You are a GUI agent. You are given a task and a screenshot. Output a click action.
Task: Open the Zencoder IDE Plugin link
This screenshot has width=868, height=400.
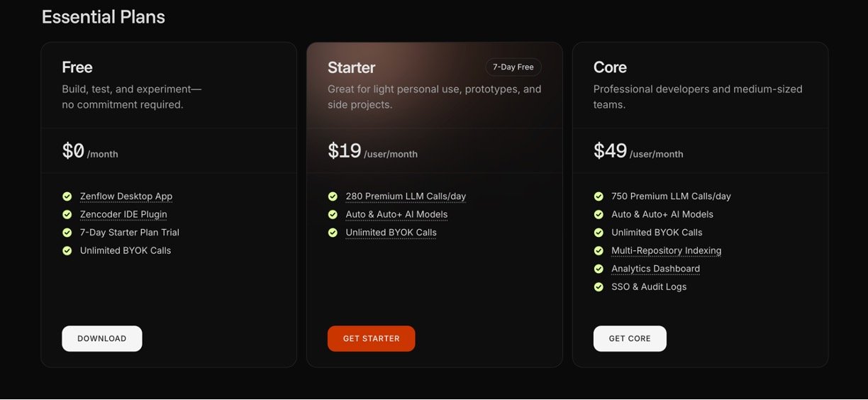(123, 214)
